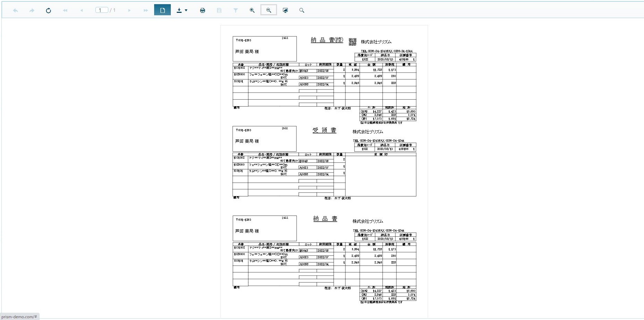Navigate forward in report history
Image resolution: width=644 pixels, height=320 pixels.
click(x=32, y=10)
